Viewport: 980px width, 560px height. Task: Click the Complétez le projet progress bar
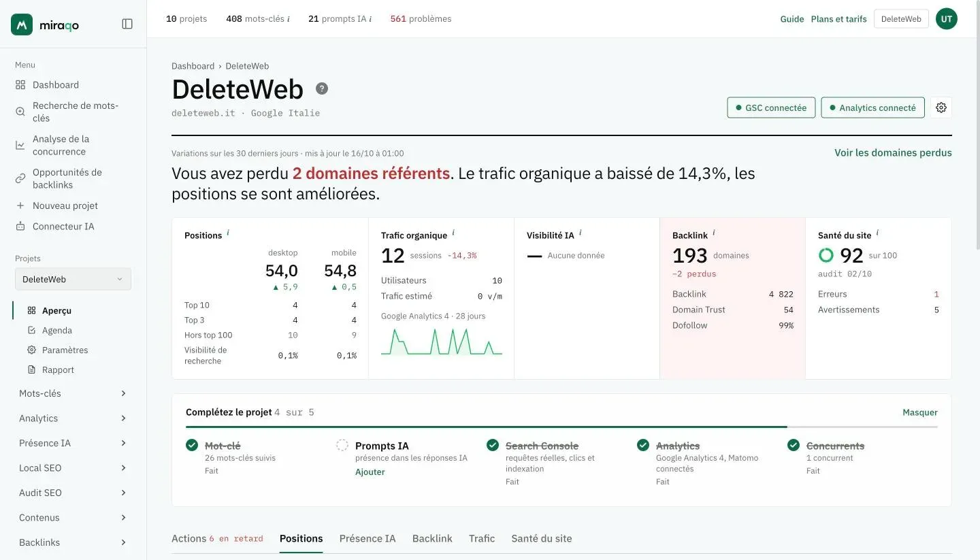(561, 427)
